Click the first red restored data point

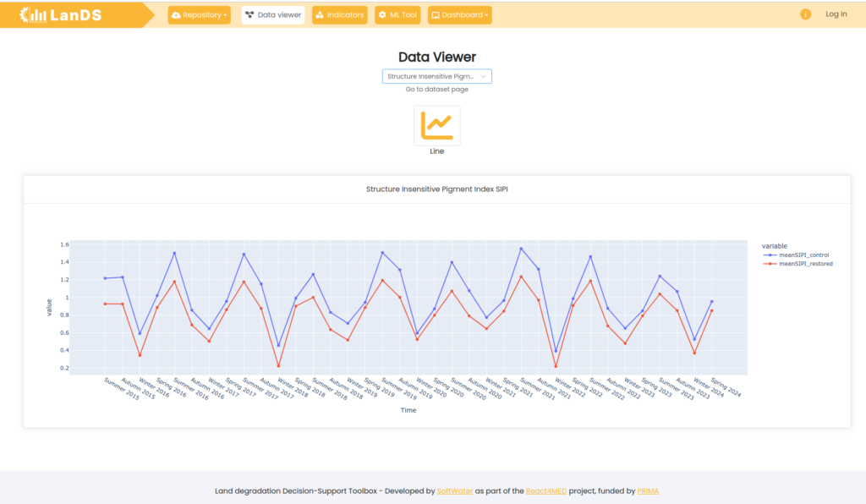106,304
